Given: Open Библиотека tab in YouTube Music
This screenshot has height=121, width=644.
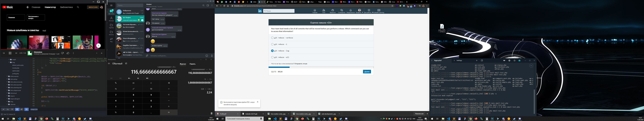Looking at the screenshot, I should 67,7.
